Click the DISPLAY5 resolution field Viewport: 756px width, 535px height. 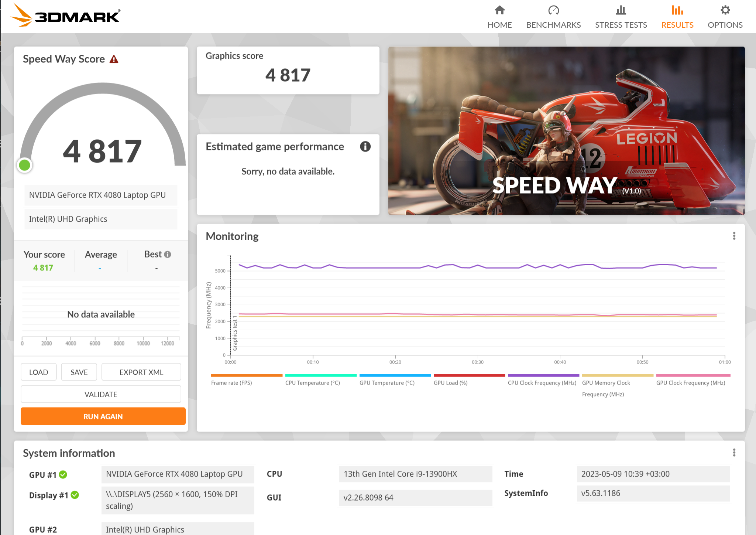(178, 500)
